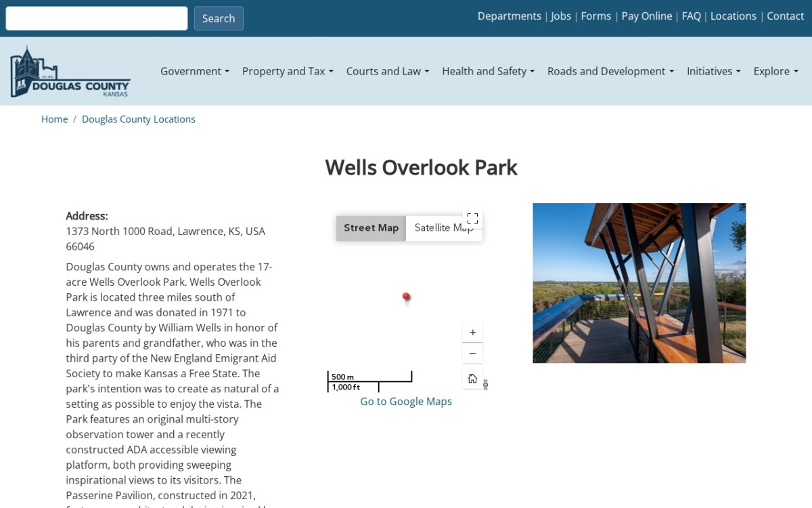Go to the Home breadcrumb link
Image resolution: width=812 pixels, height=508 pixels.
point(54,119)
